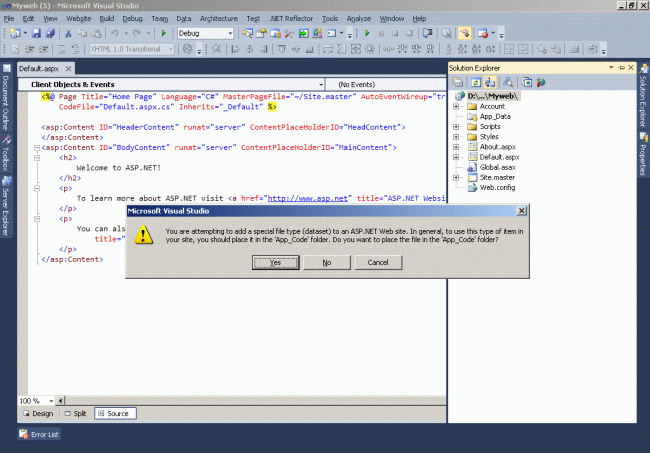Expand the Account folder node
The image size is (650, 453).
coord(456,107)
